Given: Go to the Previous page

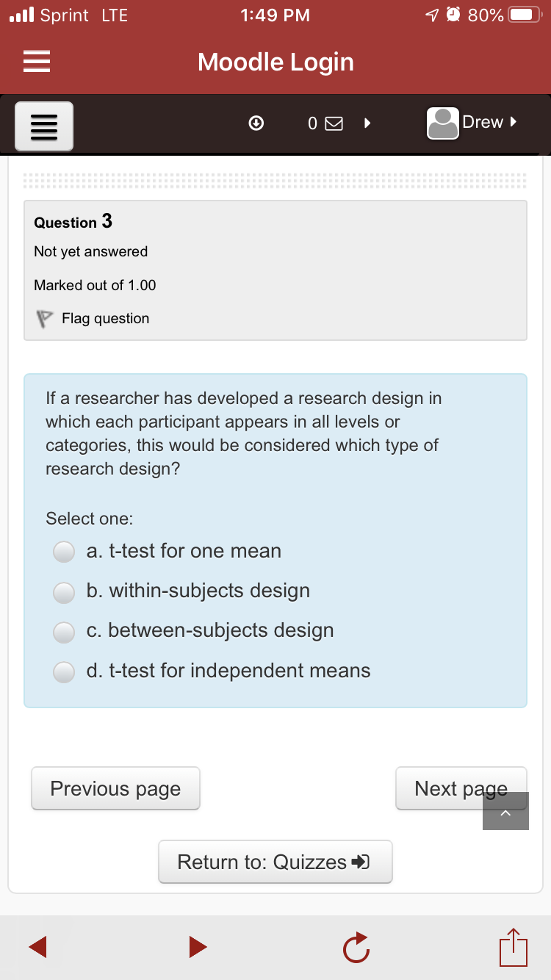Looking at the screenshot, I should (x=115, y=788).
